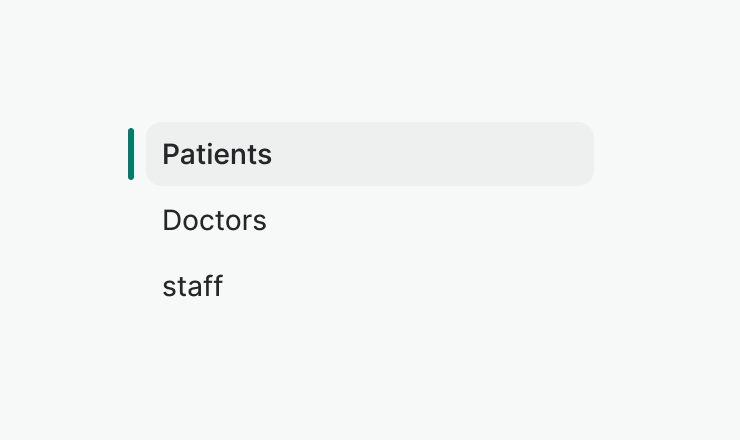740x440 pixels.
Task: Click the green active indicator bar
Action: (131, 154)
